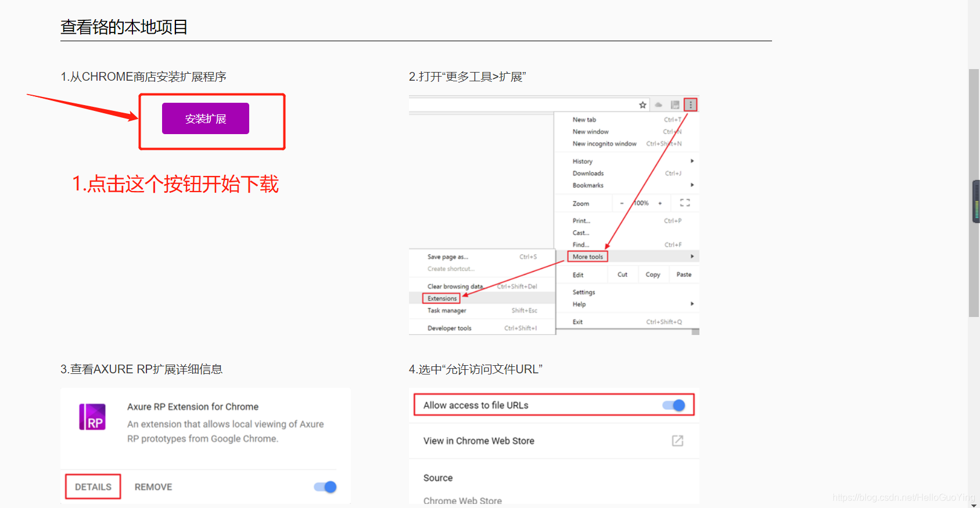Click Cut in the Edit row
Screen dimensions: 980x508
click(x=623, y=275)
